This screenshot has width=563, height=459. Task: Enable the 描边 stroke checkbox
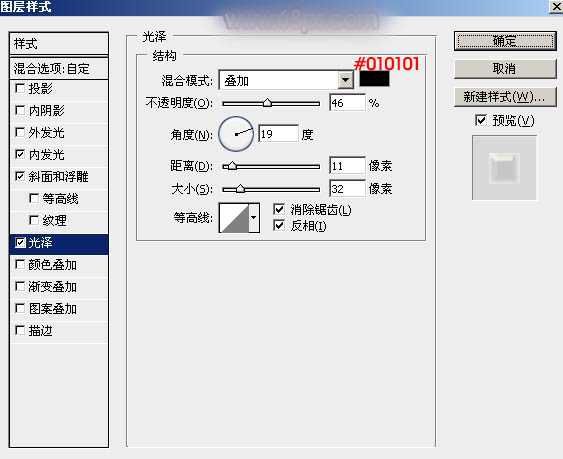[x=20, y=330]
